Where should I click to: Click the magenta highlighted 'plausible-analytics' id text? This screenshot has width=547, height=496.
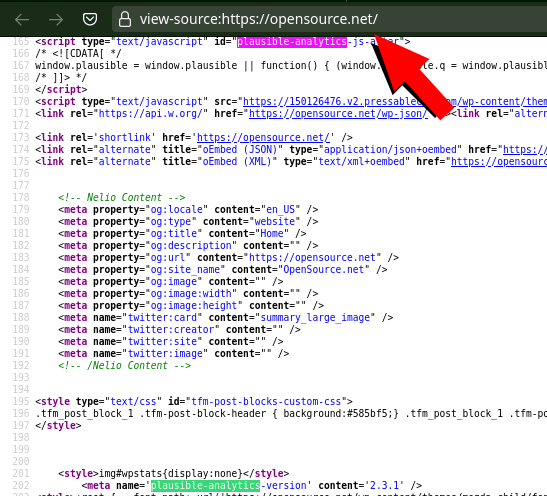292,42
